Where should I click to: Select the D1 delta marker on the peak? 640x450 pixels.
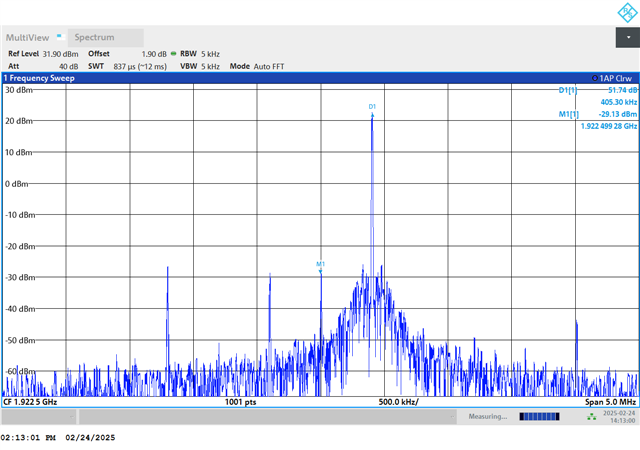372,109
